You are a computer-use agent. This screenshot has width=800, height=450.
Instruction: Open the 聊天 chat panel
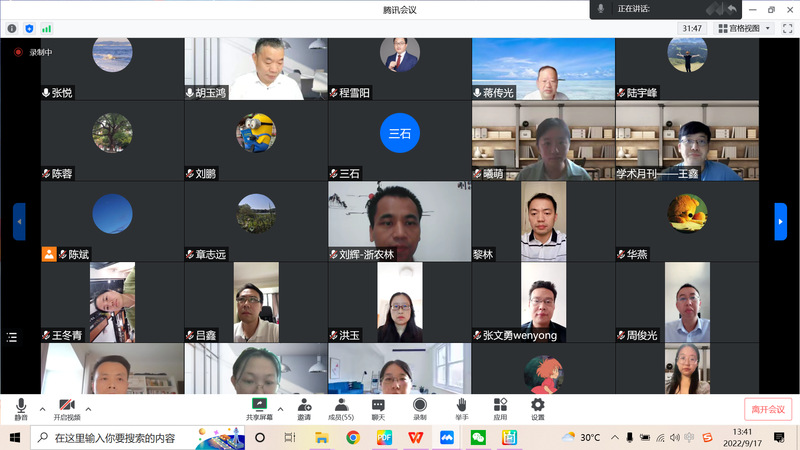[378, 409]
